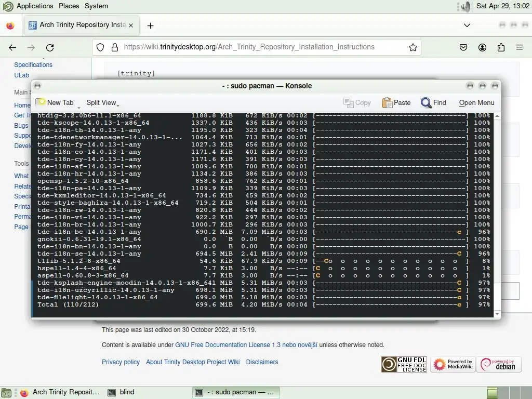Open the Pocket save icon
Image resolution: width=532 pixels, height=399 pixels.
[463, 47]
